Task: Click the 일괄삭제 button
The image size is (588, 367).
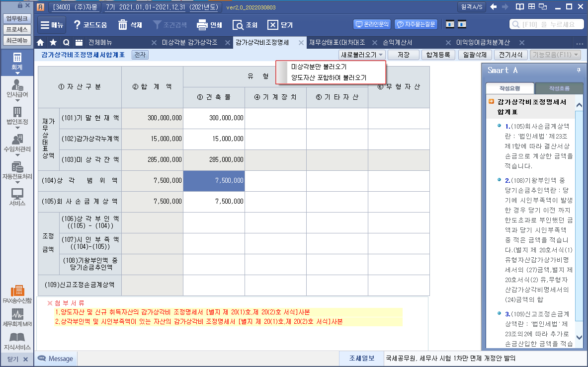Action: pyautogui.click(x=475, y=55)
